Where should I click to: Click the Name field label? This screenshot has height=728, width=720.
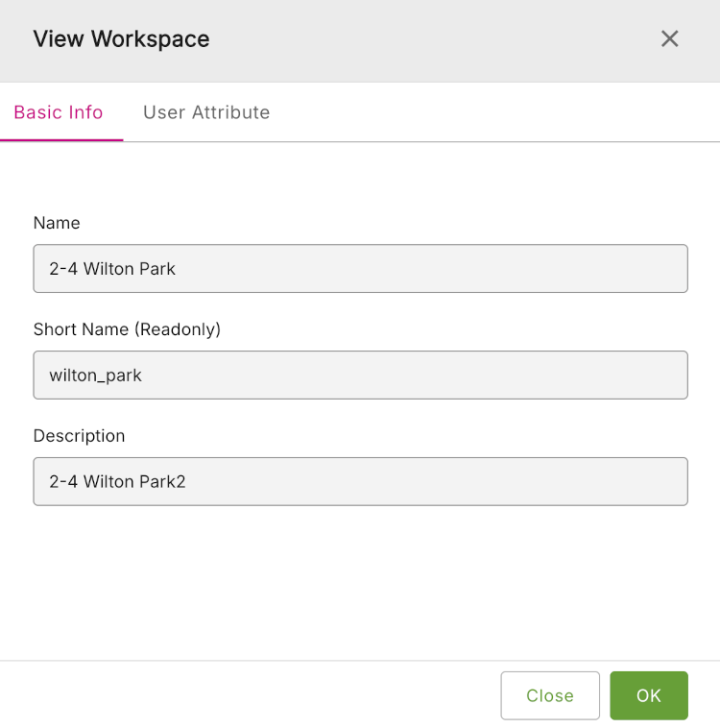(x=57, y=223)
